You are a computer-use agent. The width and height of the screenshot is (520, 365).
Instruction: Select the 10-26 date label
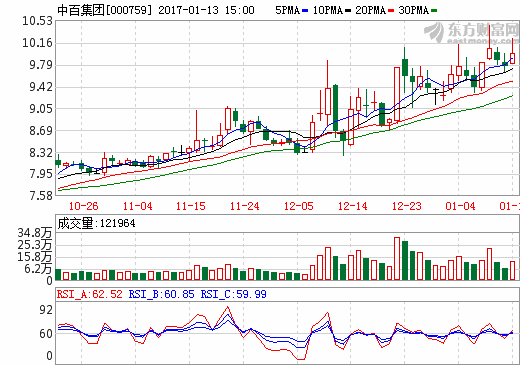coord(83,206)
